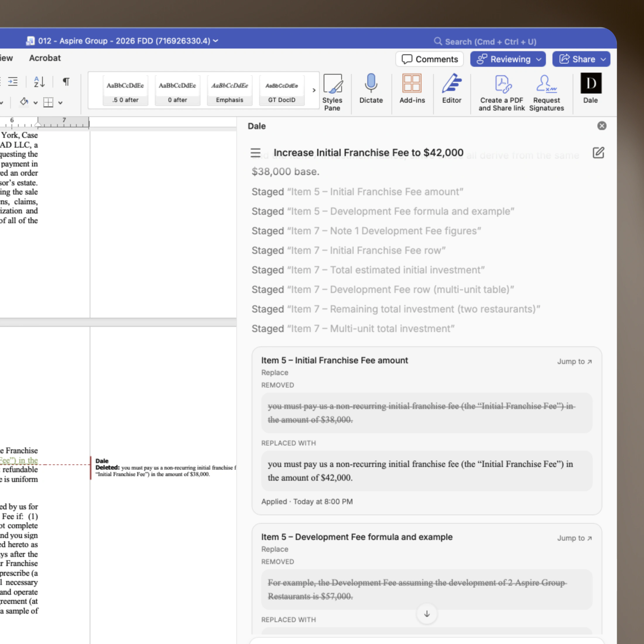Click staged 'Item 7 – Note 1 Development Fee figures'

point(366,231)
